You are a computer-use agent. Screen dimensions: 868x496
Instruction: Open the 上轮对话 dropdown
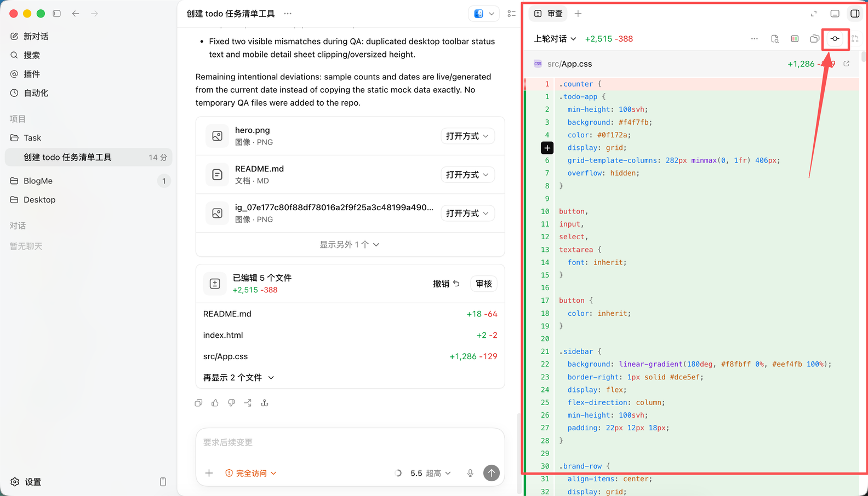pos(555,39)
